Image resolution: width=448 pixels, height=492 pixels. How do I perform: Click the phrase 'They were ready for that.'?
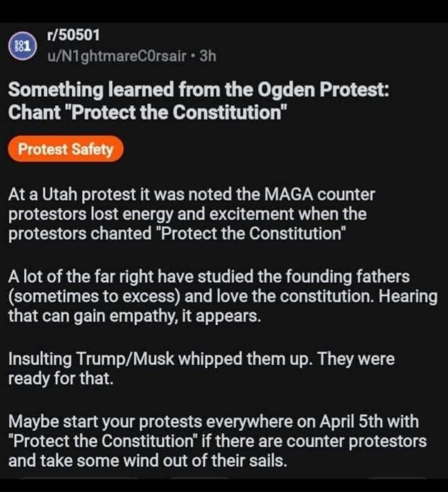[x=201, y=369]
